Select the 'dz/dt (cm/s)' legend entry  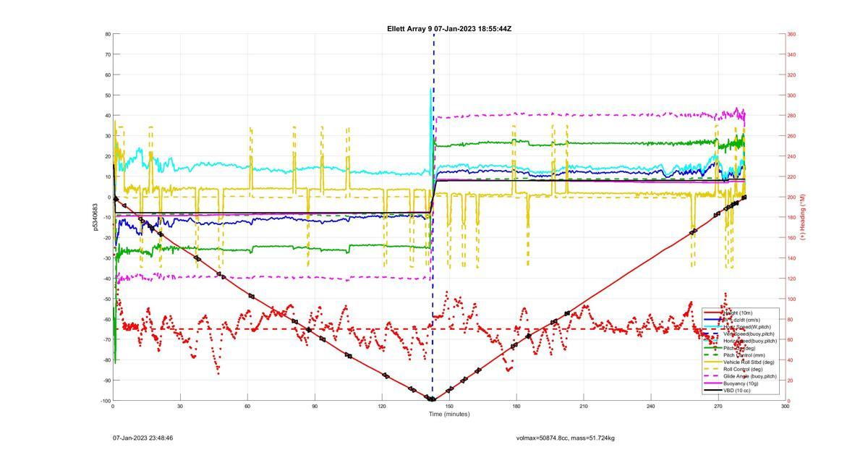(x=740, y=320)
